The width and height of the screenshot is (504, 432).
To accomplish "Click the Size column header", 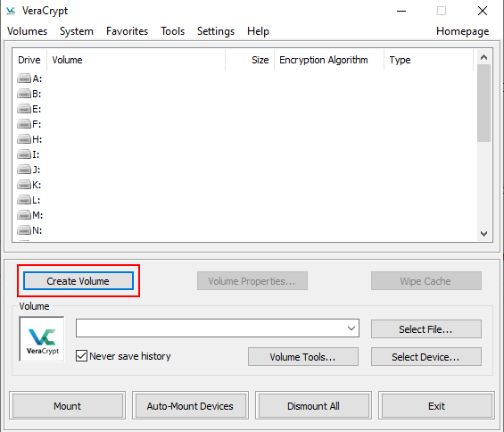I will tap(250, 60).
